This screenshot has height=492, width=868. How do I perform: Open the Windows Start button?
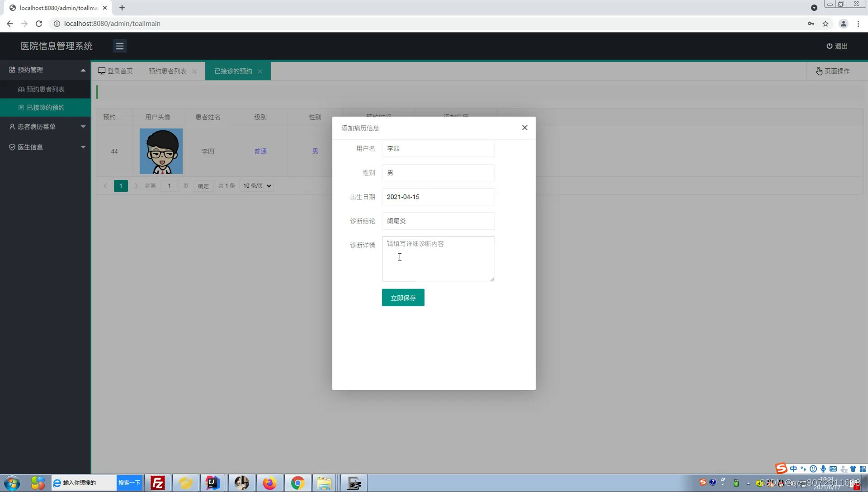(x=12, y=483)
